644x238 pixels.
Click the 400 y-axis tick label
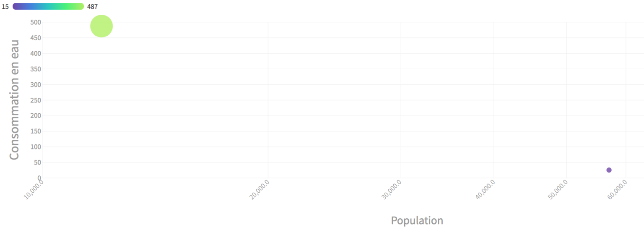(x=35, y=53)
